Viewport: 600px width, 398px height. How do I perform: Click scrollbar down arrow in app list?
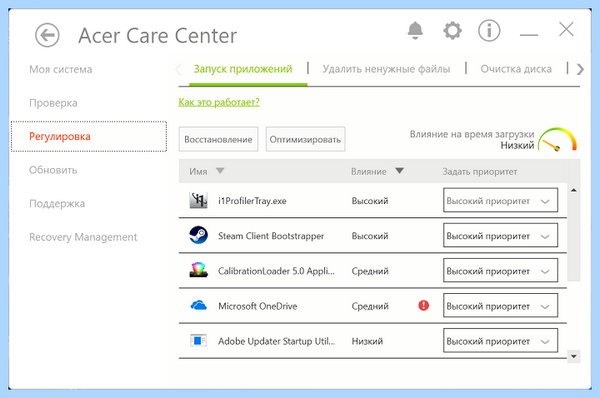[574, 356]
